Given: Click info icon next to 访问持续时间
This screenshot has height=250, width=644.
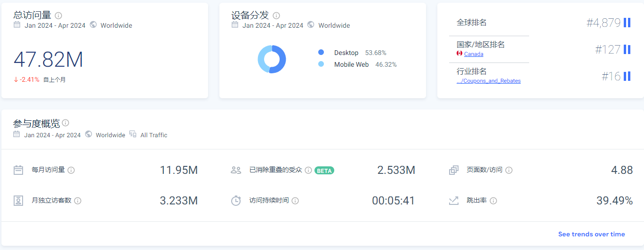Looking at the screenshot, I should (x=295, y=201).
